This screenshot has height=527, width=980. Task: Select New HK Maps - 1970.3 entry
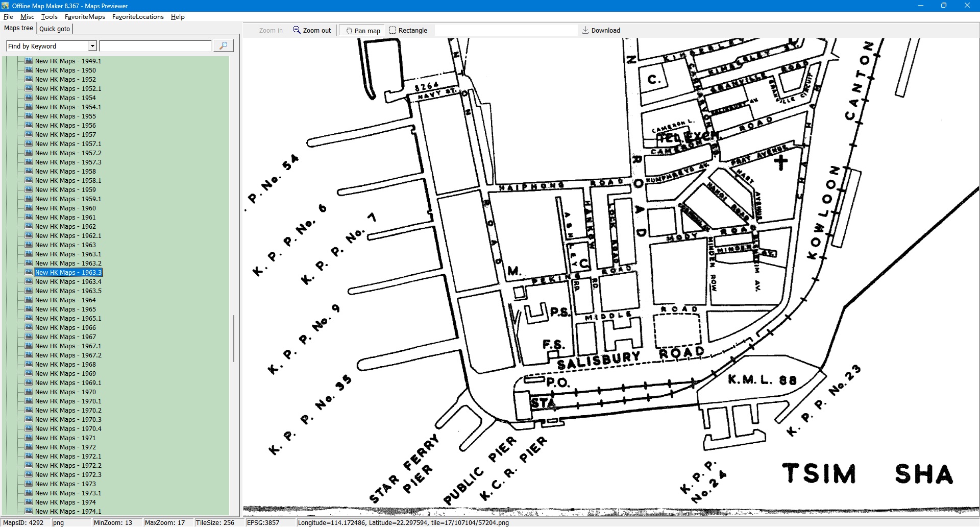click(x=68, y=419)
